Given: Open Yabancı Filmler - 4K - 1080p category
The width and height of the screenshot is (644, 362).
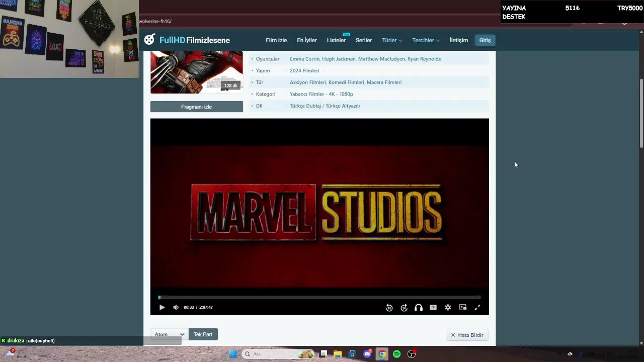Looking at the screenshot, I should pos(321,94).
